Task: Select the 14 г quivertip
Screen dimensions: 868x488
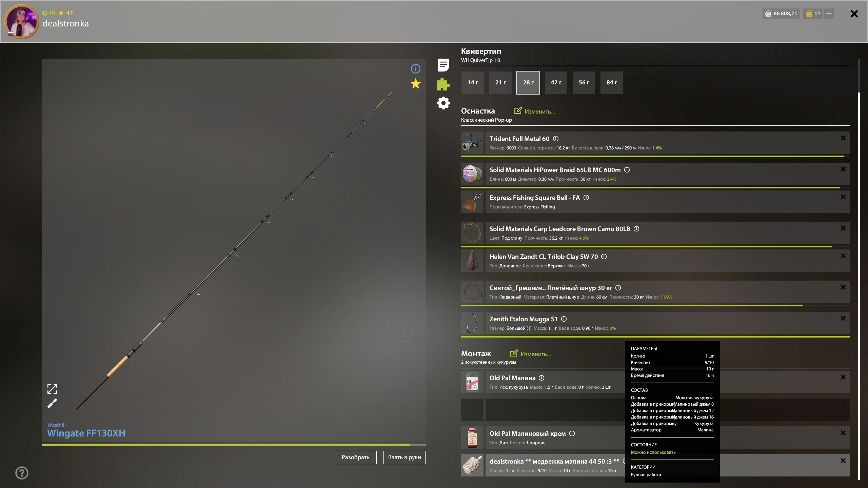Action: (x=472, y=82)
